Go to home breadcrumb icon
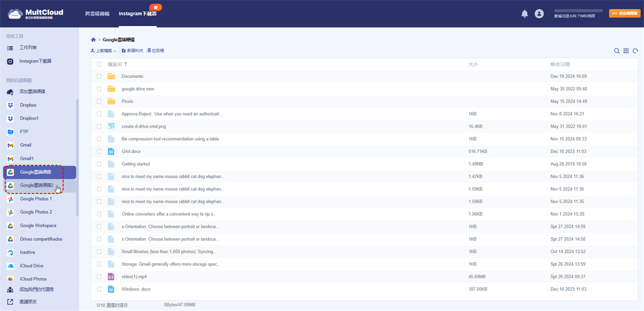The height and width of the screenshot is (311, 644). tap(93, 40)
